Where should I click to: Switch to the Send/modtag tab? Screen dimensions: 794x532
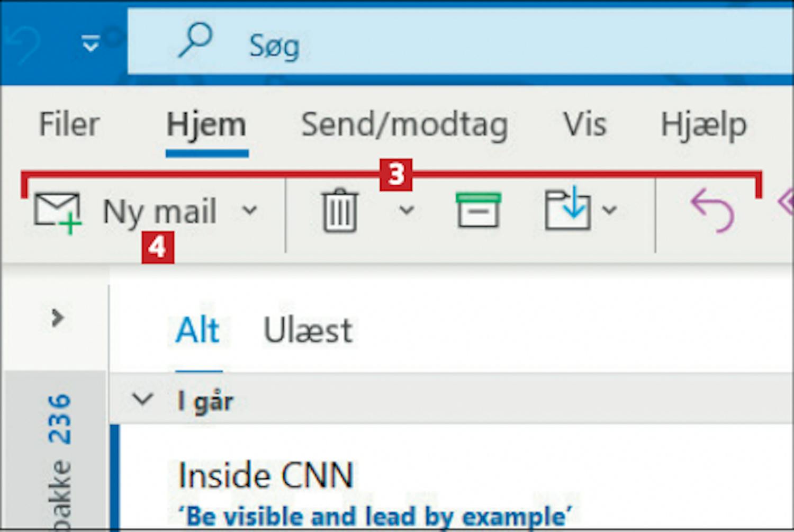(404, 126)
